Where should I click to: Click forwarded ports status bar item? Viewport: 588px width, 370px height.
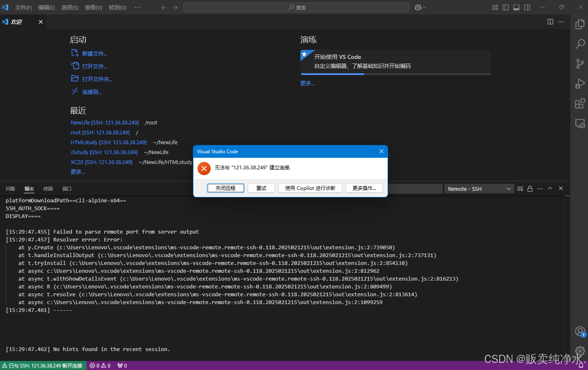122,366
